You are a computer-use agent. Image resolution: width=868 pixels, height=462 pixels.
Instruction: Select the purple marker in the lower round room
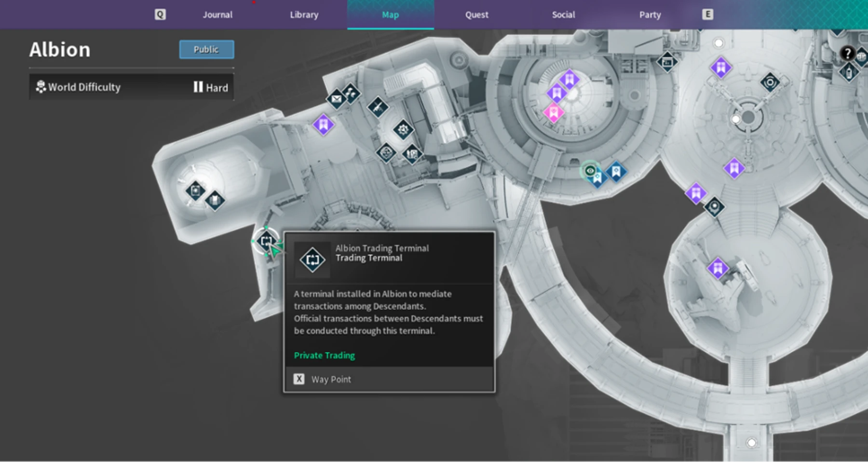[717, 268]
